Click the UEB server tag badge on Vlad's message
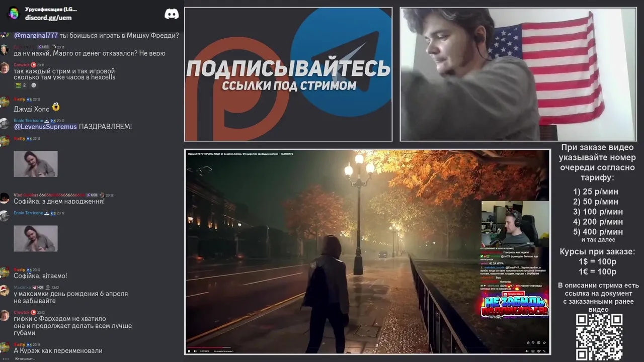Screen dimensions: 644x362 [92, 195]
